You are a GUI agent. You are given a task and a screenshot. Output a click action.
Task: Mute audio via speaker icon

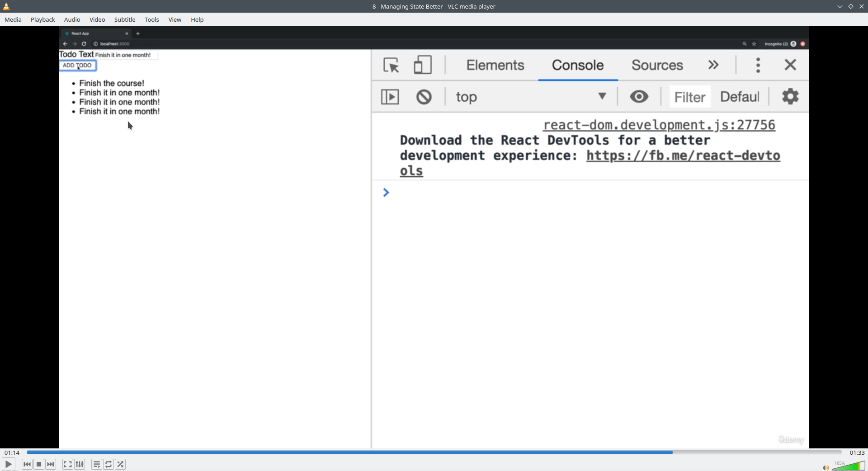coord(826,467)
